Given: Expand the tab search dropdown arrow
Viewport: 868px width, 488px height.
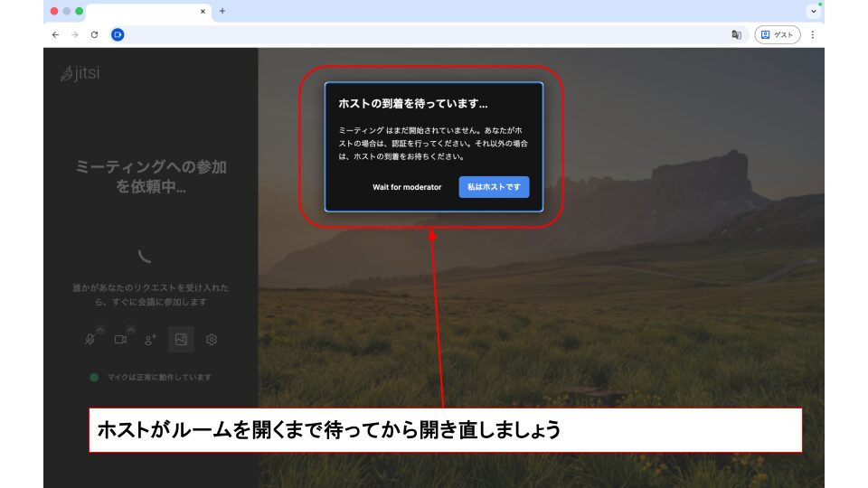Looking at the screenshot, I should tap(812, 11).
